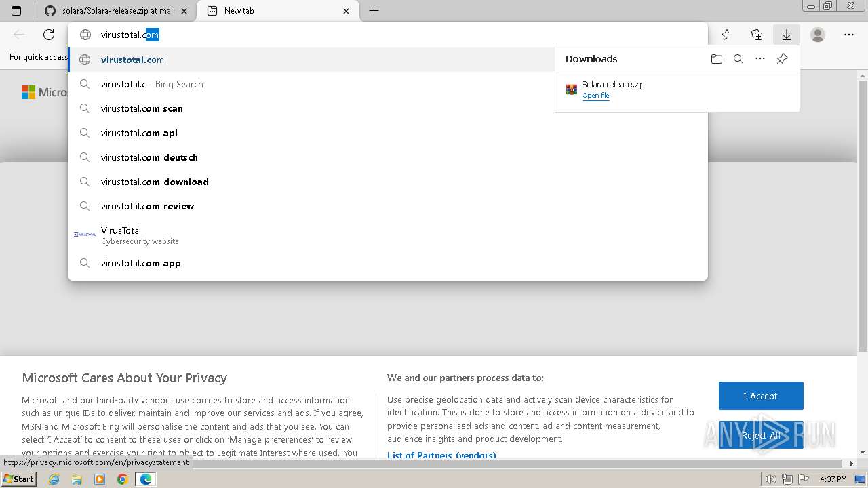The width and height of the screenshot is (868, 488).
Task: Launch Internet Explorer from taskbar
Action: point(54,479)
